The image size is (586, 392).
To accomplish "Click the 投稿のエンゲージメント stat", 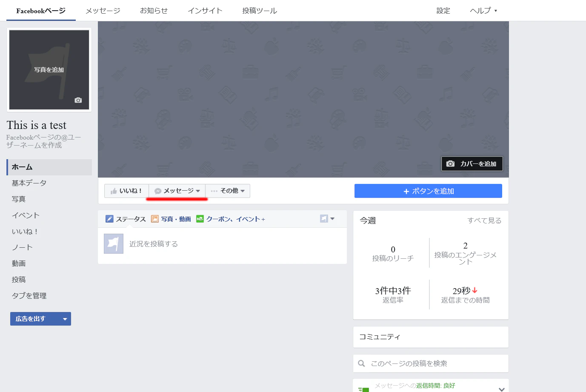I will [x=466, y=253].
